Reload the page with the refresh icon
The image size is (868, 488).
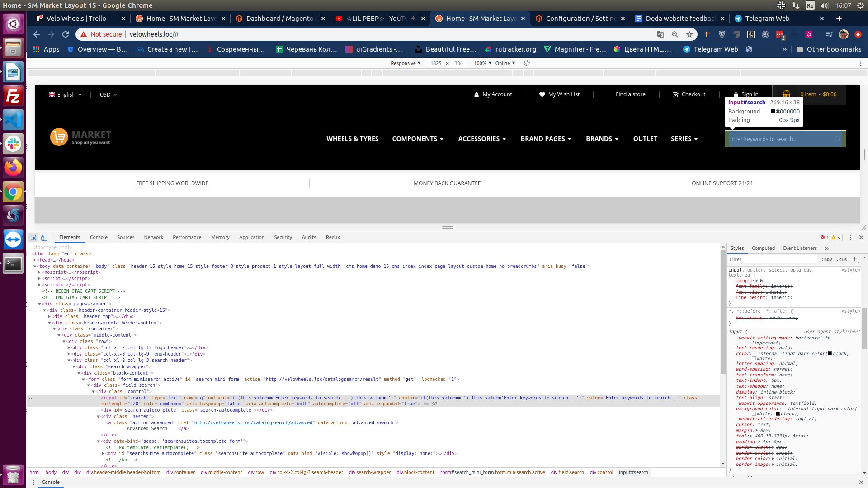(66, 34)
